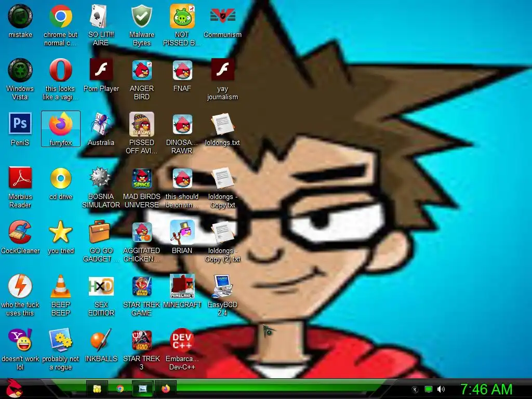Select the 'PISSED OFF AVI...' Seasons icon

click(x=141, y=124)
